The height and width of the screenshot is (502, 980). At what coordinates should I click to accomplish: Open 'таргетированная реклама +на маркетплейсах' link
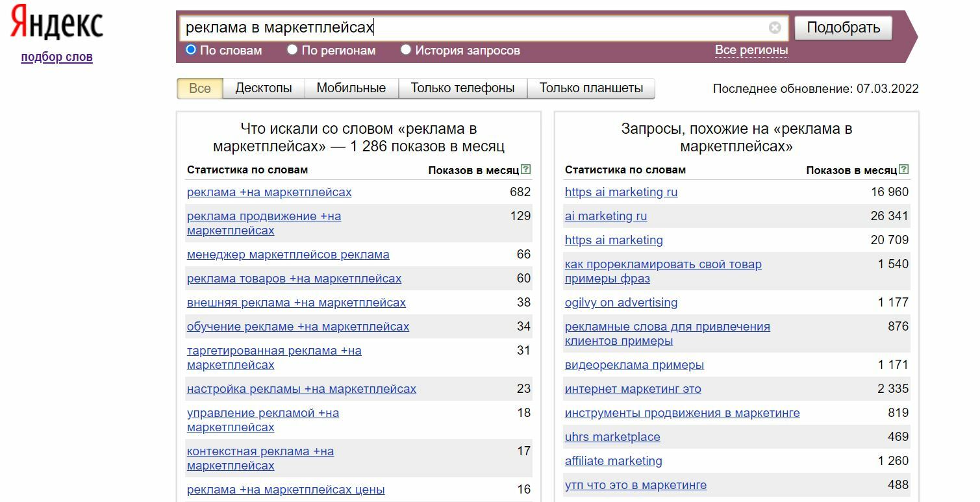274,358
